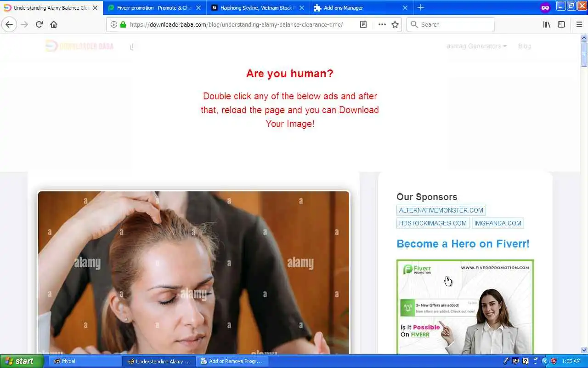Viewport: 588px width, 368px height.
Task: Open the Windows start menu
Action: (22, 361)
